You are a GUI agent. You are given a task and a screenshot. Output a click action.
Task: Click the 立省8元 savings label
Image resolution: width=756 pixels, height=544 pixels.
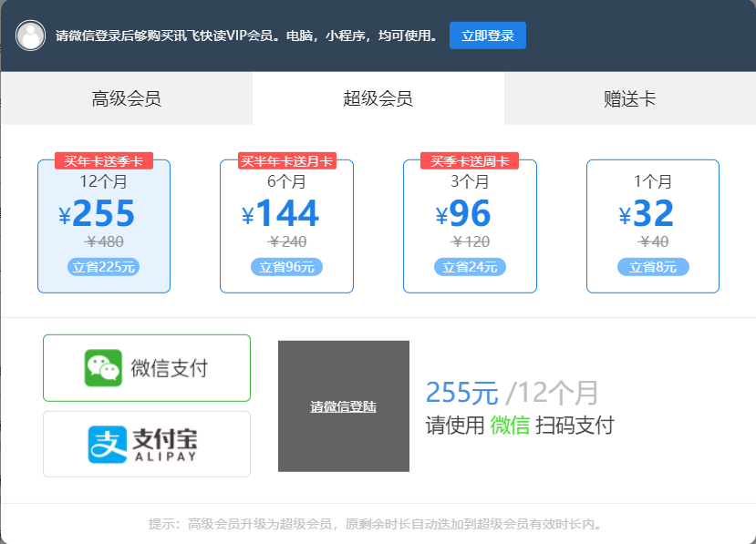(653, 267)
